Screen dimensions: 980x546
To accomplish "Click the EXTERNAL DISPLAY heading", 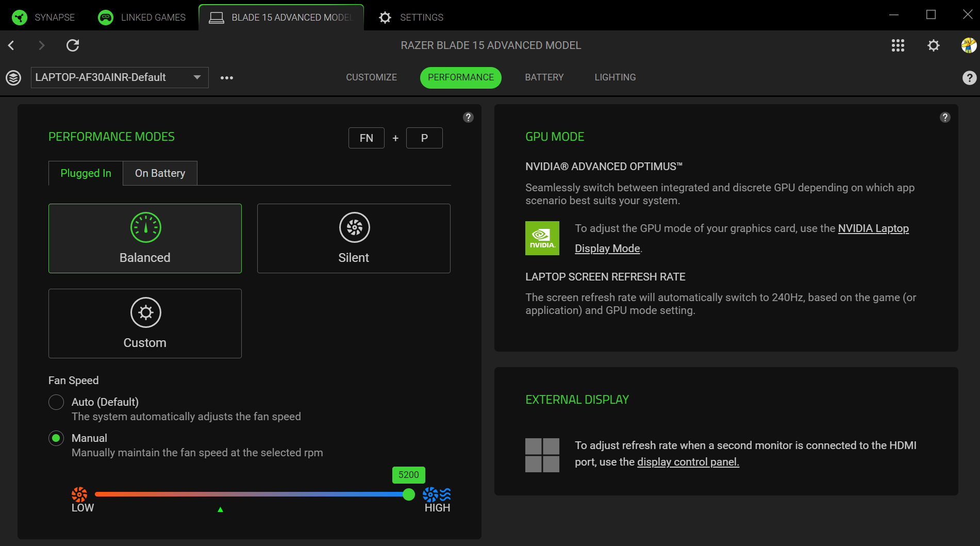I will (x=577, y=400).
